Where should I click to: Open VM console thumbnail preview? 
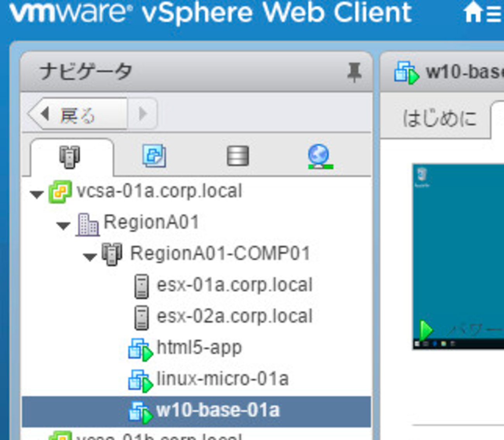coord(458,256)
